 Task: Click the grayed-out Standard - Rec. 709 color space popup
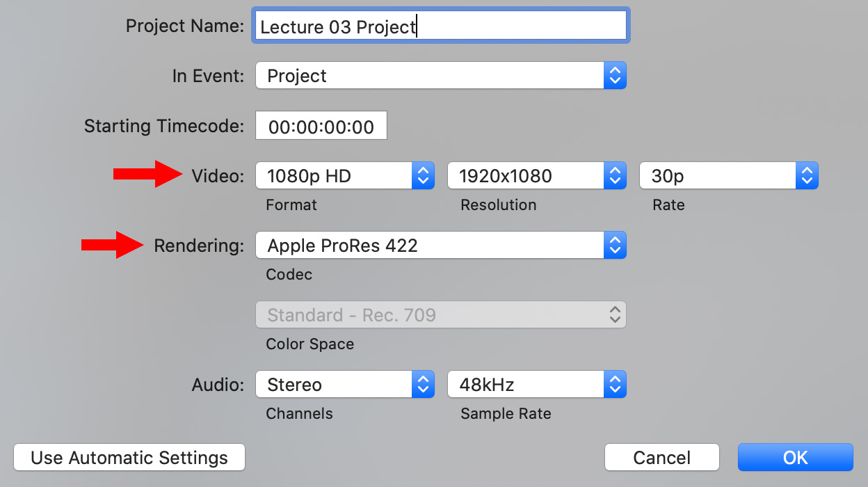pyautogui.click(x=441, y=315)
